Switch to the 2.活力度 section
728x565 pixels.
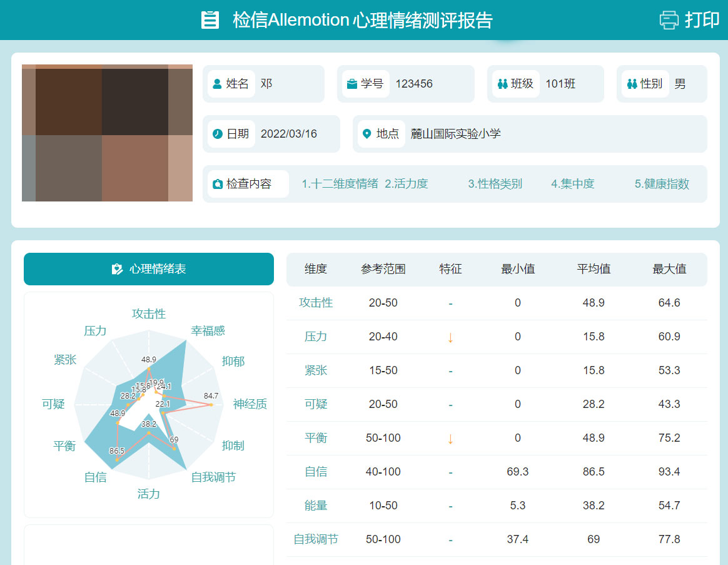pos(407,184)
